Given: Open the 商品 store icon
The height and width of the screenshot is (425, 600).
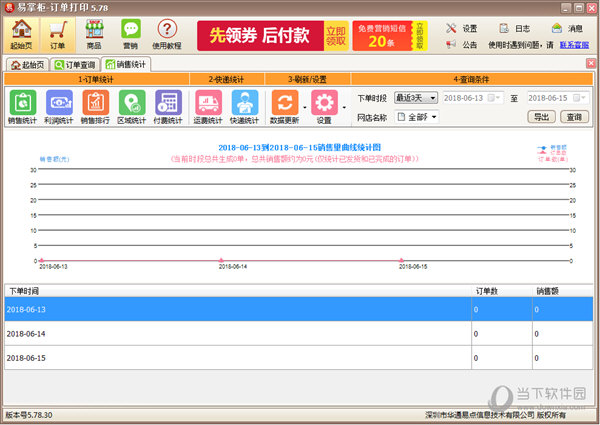Looking at the screenshot, I should point(94,35).
